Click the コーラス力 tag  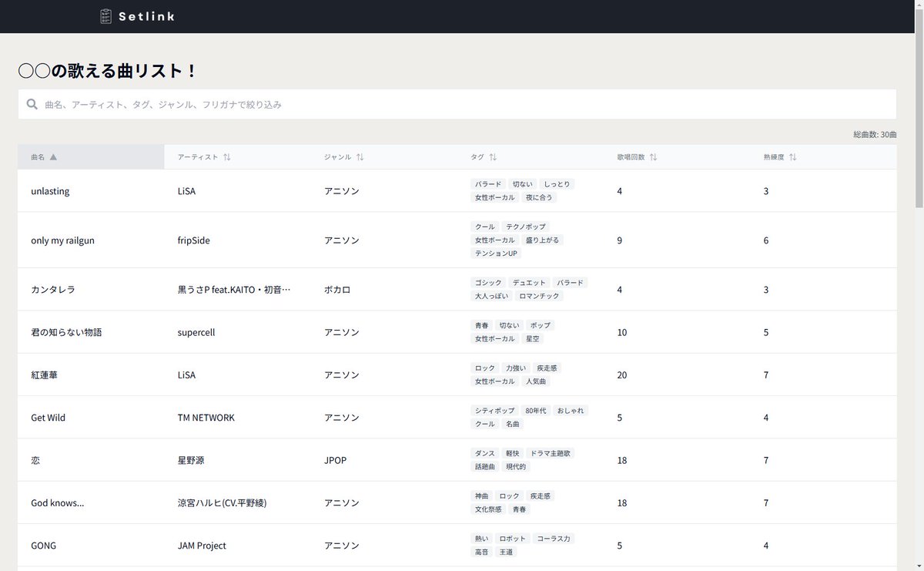tap(554, 539)
